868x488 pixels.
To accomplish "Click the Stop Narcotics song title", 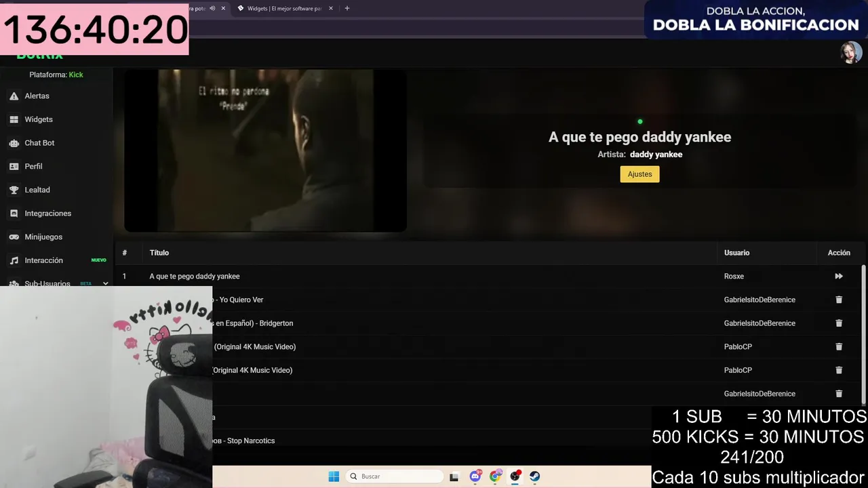I will (x=244, y=441).
